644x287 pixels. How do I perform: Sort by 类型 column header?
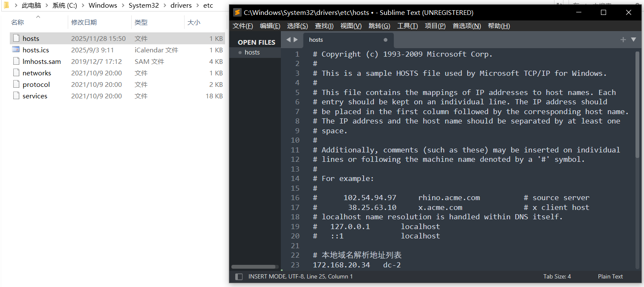pyautogui.click(x=141, y=22)
